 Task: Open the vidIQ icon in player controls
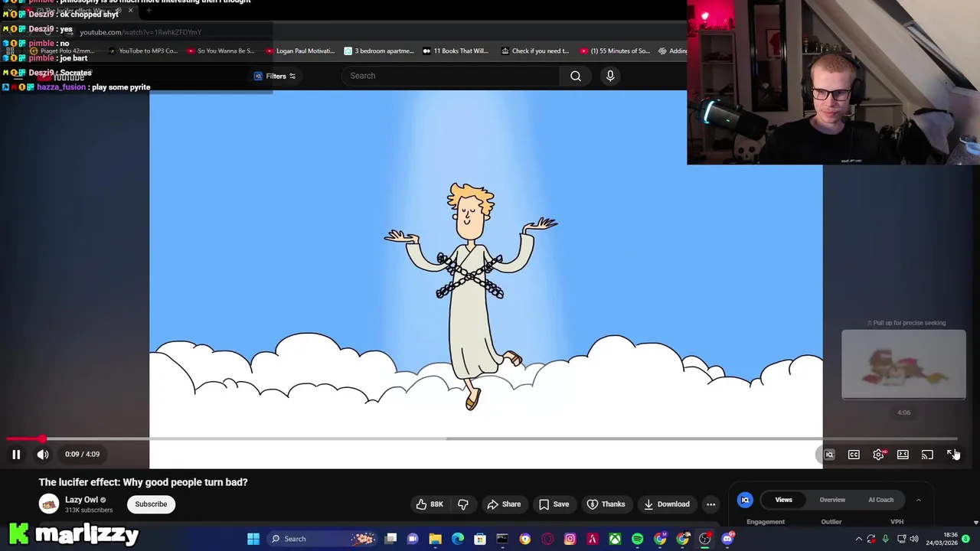[x=829, y=455]
